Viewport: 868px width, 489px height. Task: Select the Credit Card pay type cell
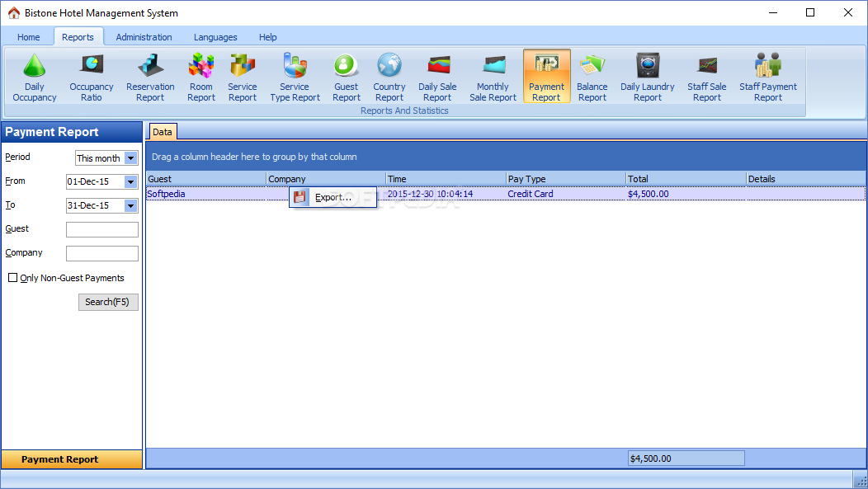click(566, 194)
